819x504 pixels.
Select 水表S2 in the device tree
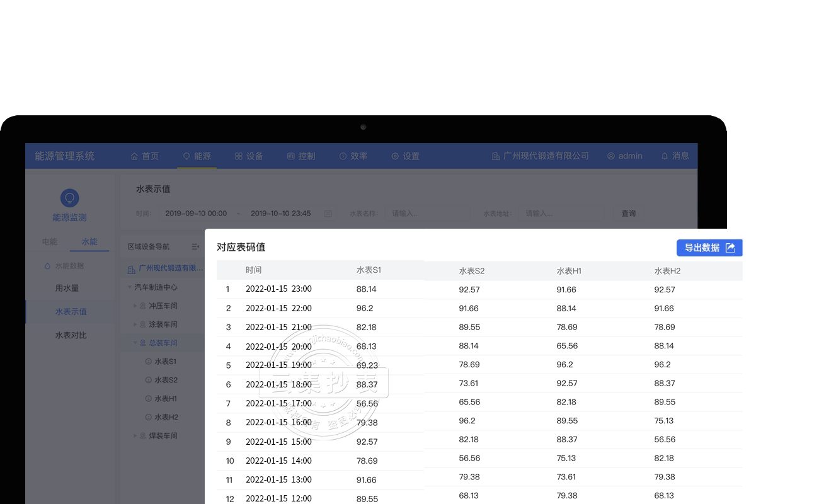click(166, 380)
